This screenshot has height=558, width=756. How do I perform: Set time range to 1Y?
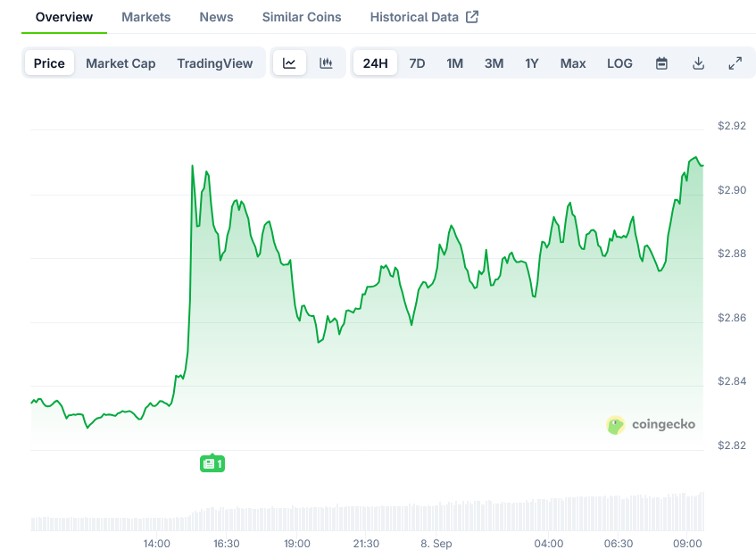click(532, 63)
